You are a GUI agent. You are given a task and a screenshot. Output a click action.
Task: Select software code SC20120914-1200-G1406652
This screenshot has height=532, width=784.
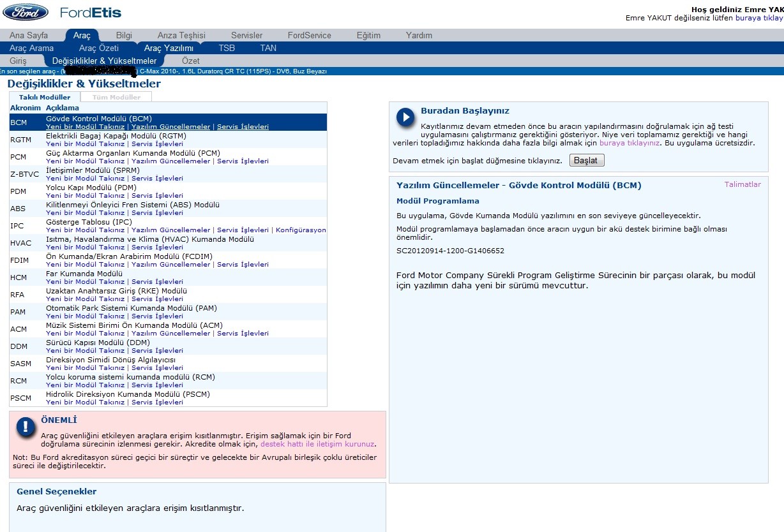click(x=450, y=251)
